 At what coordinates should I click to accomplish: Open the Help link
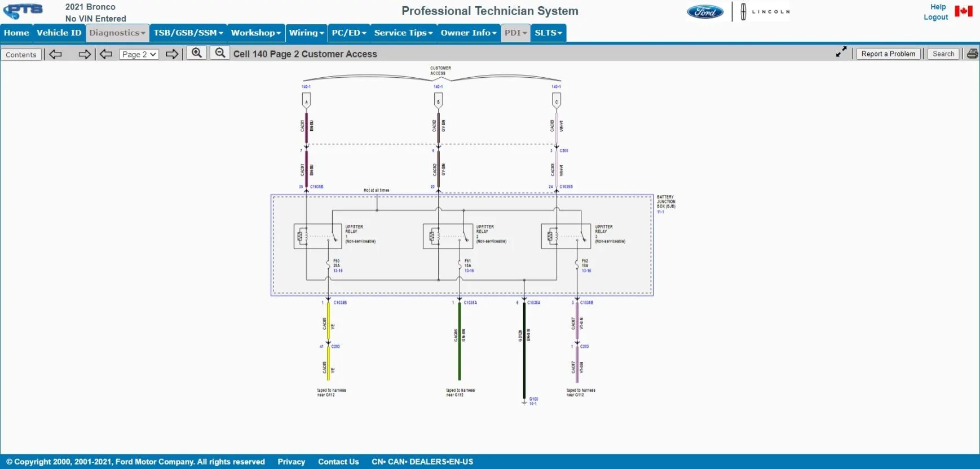point(938,7)
